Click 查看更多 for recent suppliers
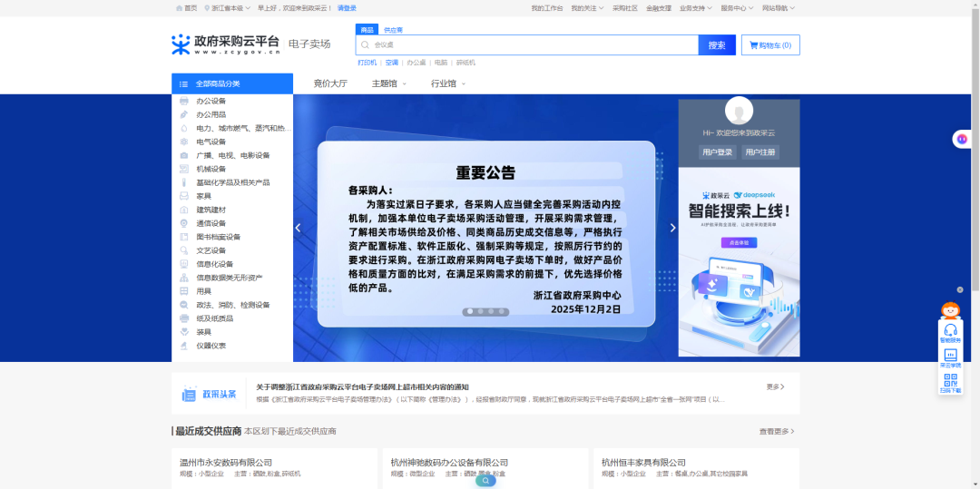Viewport: 980px width, 489px height. click(x=777, y=432)
